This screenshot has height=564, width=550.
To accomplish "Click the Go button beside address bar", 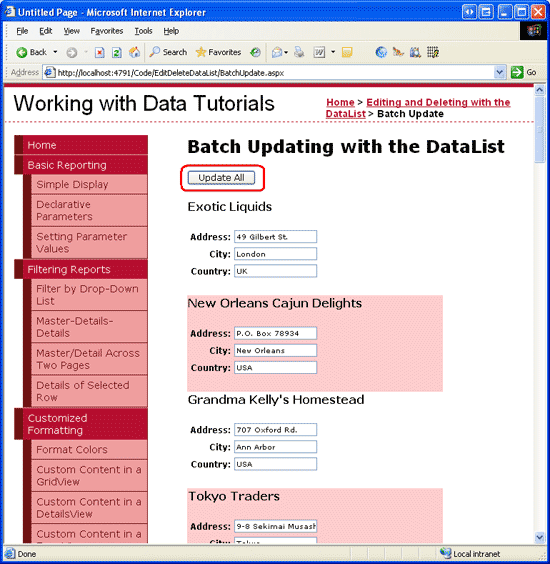I will click(x=524, y=73).
